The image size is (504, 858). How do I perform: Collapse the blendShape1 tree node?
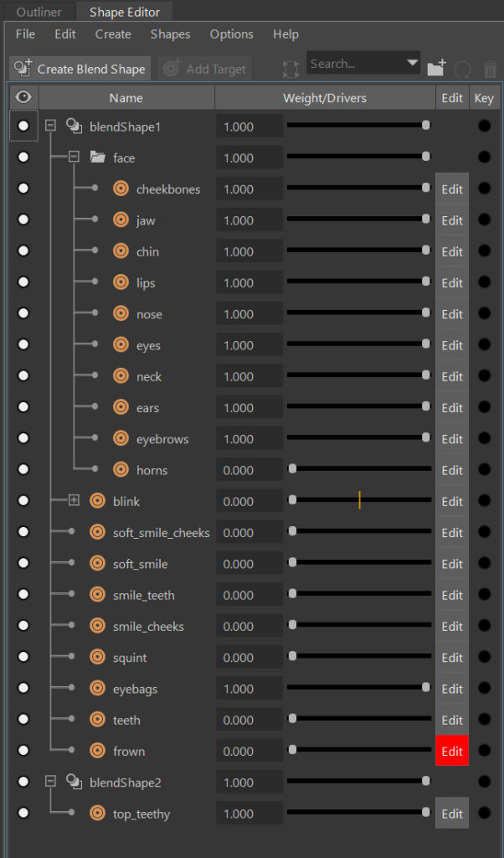(x=50, y=127)
